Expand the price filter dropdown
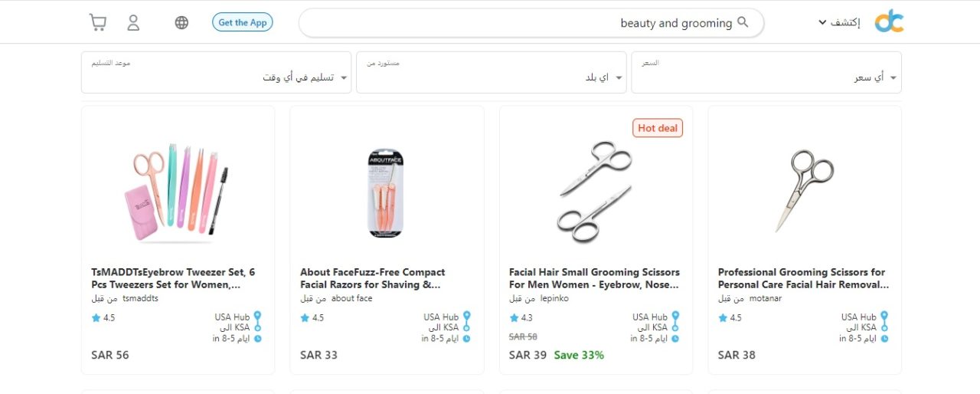This screenshot has height=394, width=980. (766, 73)
